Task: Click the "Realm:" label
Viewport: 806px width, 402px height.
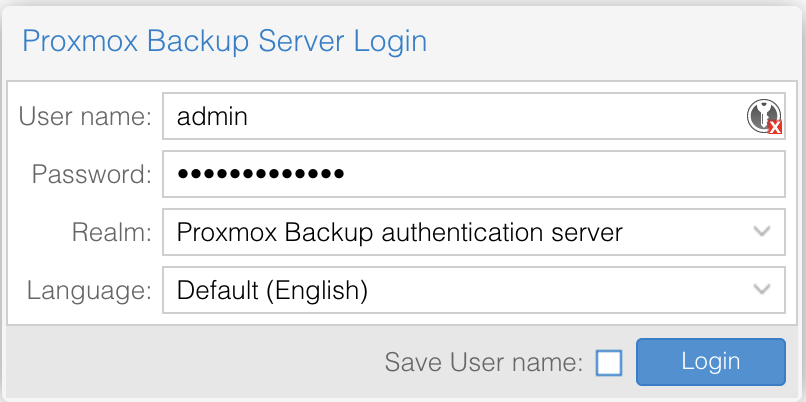Action: click(112, 232)
